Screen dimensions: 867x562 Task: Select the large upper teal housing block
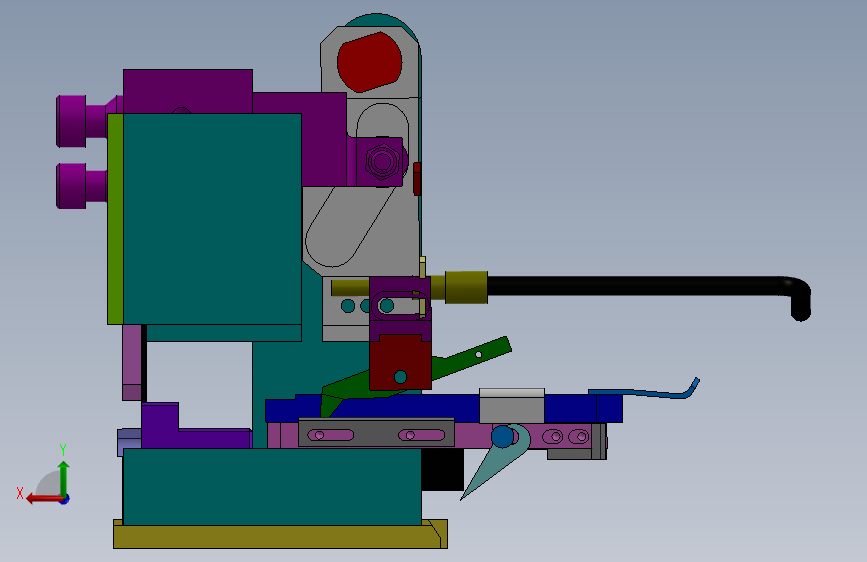click(x=212, y=218)
